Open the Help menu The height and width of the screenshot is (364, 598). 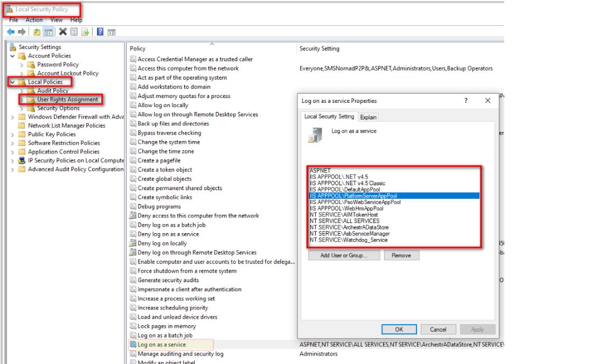point(76,20)
